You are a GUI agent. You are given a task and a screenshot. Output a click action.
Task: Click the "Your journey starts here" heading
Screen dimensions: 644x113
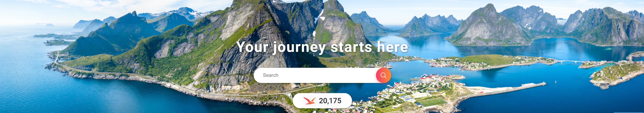point(322,47)
